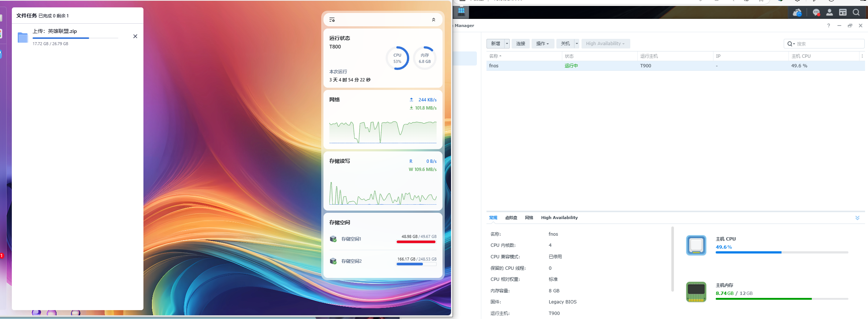Image resolution: width=868 pixels, height=319 pixels.
Task: Click the network traffic graph
Action: (x=383, y=132)
